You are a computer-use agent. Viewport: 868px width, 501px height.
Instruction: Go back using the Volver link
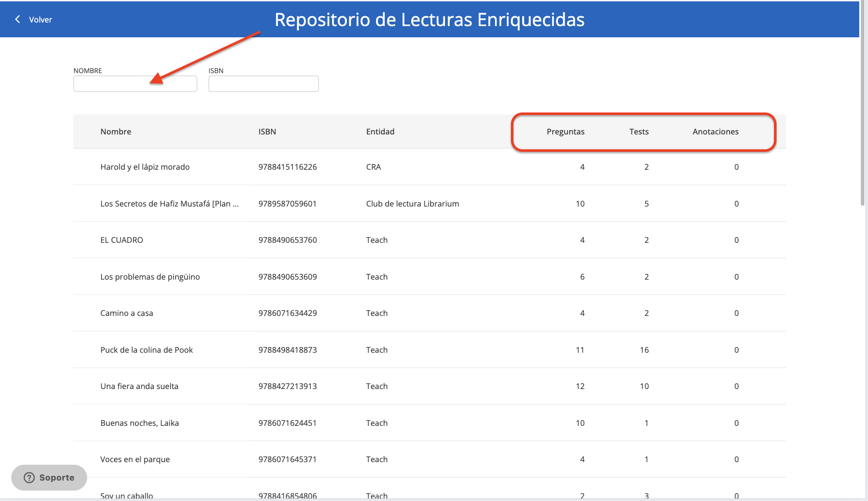point(40,19)
